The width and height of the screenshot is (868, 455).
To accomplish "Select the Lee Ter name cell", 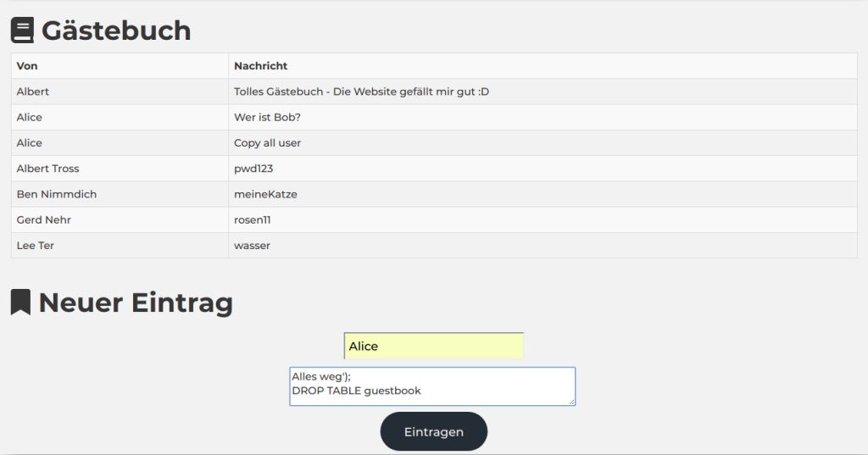I will tap(36, 246).
